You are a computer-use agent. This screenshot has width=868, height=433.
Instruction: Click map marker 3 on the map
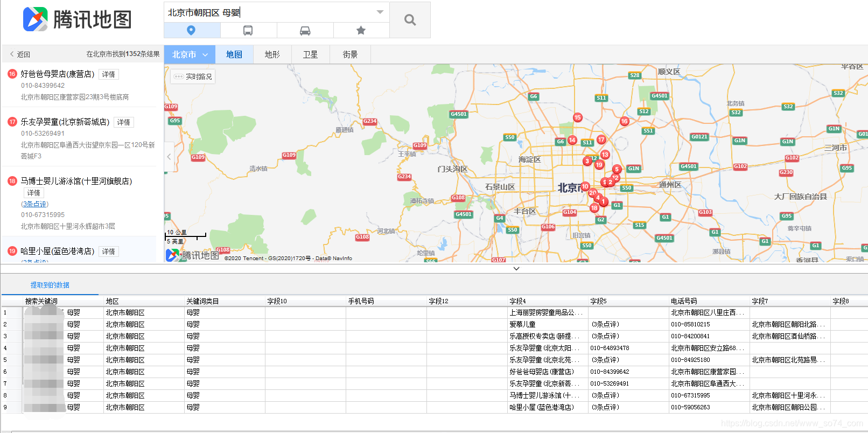[x=587, y=161]
